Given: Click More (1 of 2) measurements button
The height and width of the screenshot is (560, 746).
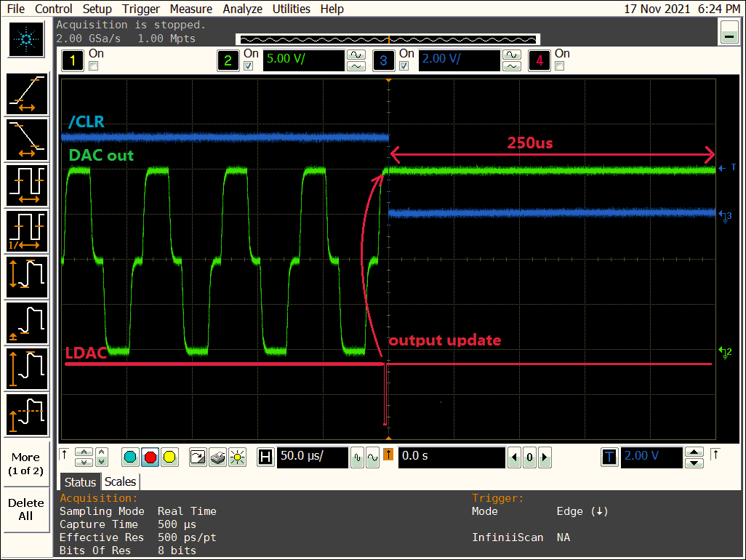Looking at the screenshot, I should point(25,464).
